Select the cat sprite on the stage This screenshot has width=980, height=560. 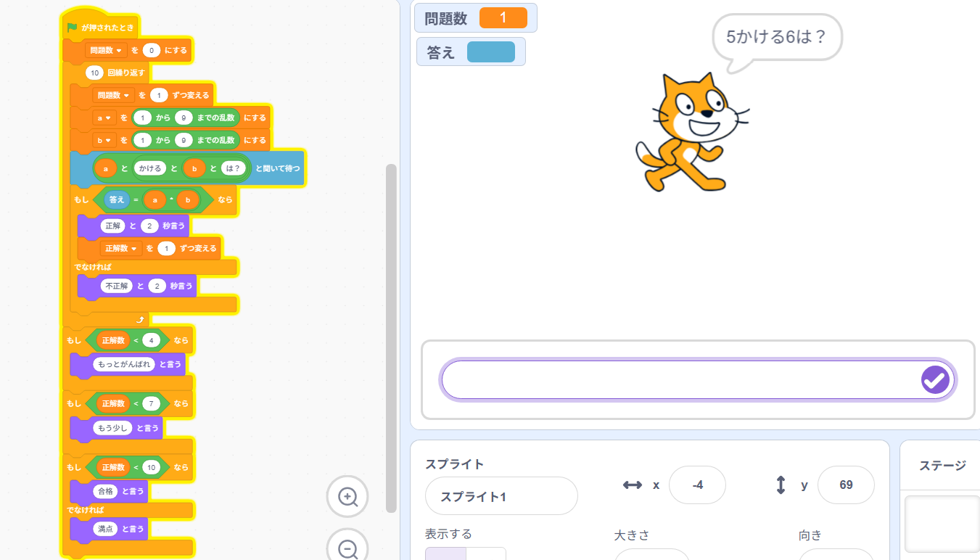coord(691,132)
